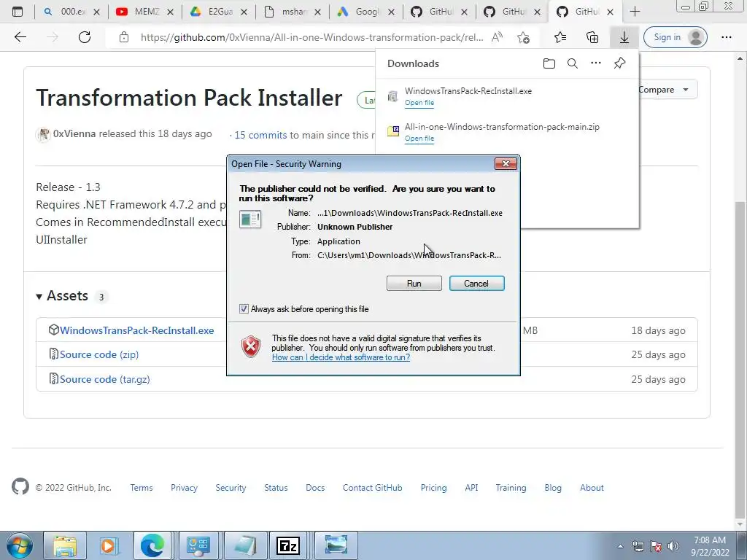Click the page vertical scrollbar
The width and height of the screenshot is (747, 560).
740,362
